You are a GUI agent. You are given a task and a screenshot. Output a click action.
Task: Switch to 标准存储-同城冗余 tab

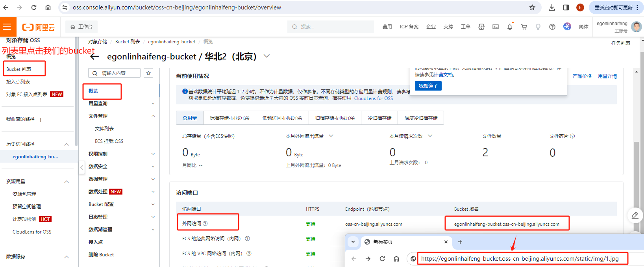click(229, 118)
